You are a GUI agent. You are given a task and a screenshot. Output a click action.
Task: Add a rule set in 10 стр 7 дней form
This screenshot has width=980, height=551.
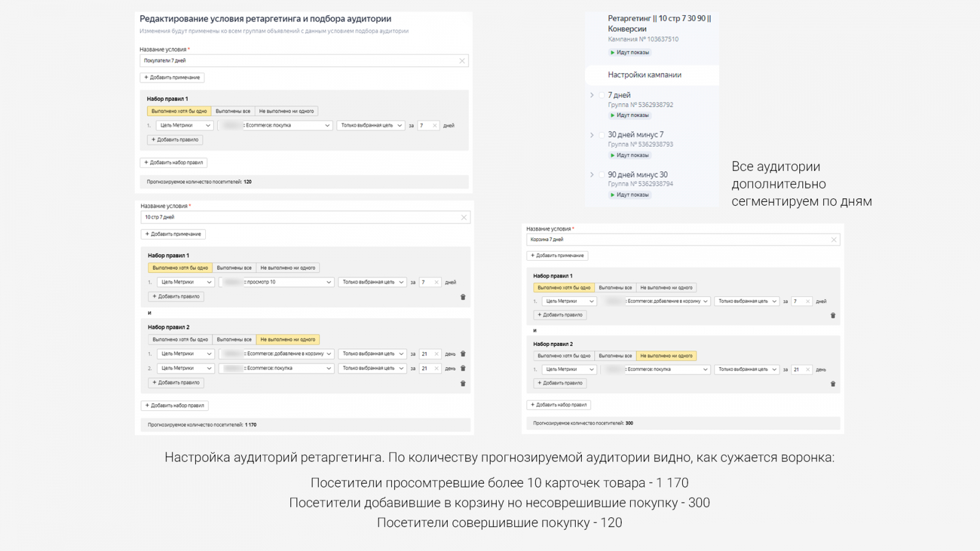(175, 406)
